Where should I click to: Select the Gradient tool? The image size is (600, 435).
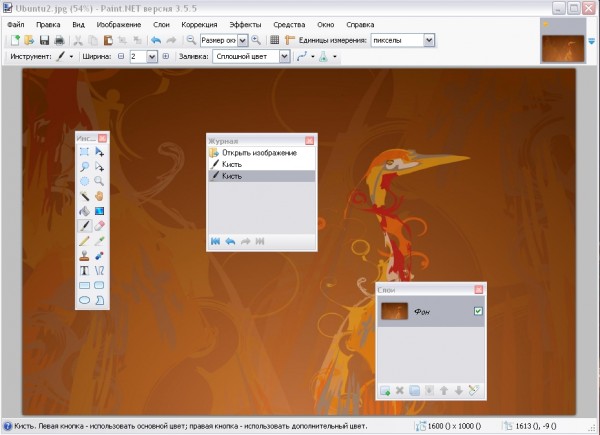pos(99,211)
